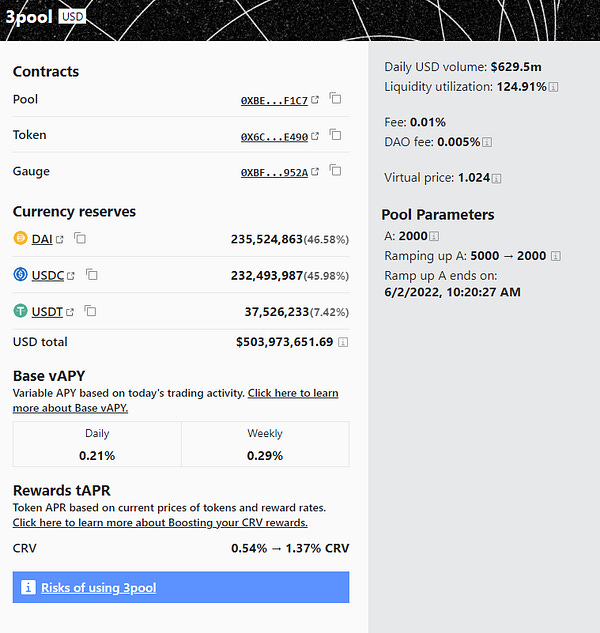Open the DAI token link
Image resolution: width=600 pixels, height=633 pixels.
tap(42, 239)
